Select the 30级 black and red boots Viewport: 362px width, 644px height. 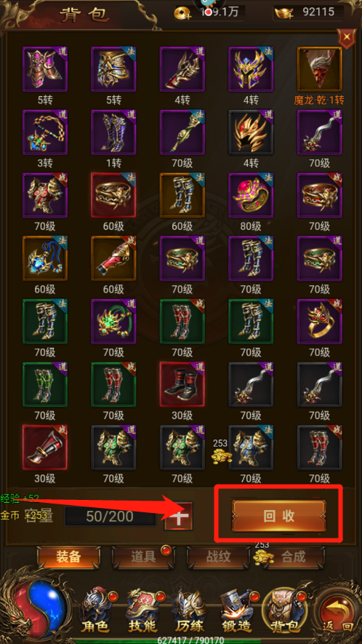pyautogui.click(x=182, y=384)
